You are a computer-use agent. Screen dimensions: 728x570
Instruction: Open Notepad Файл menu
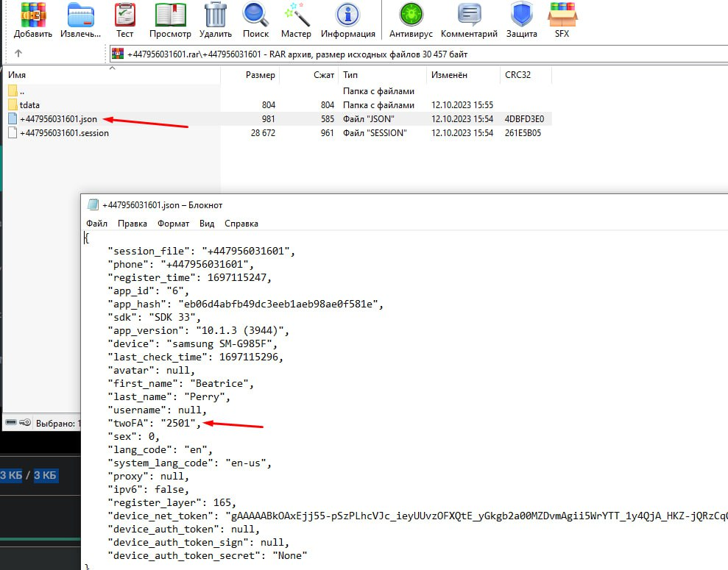click(x=96, y=224)
